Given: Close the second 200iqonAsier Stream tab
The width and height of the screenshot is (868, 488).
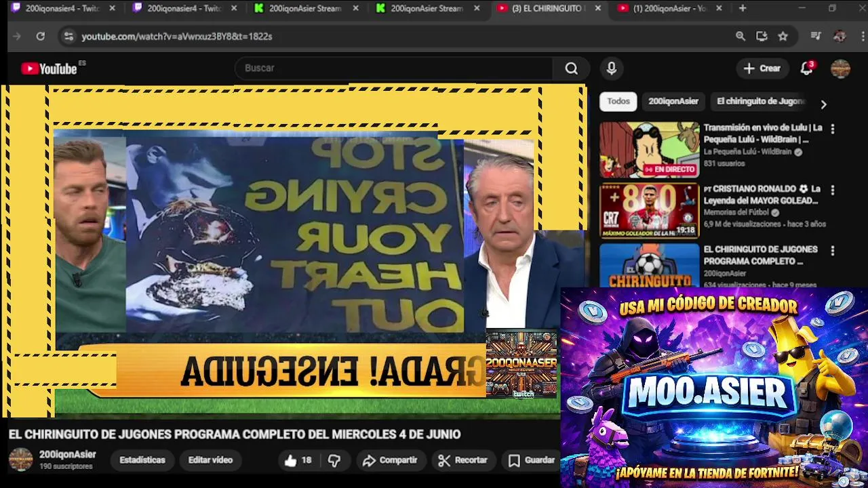Looking at the screenshot, I should (x=477, y=8).
